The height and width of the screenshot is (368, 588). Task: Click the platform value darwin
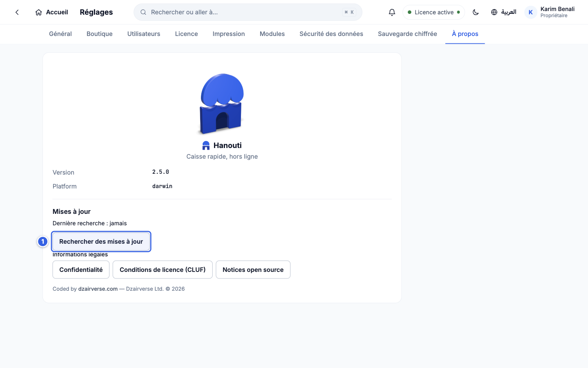point(162,186)
